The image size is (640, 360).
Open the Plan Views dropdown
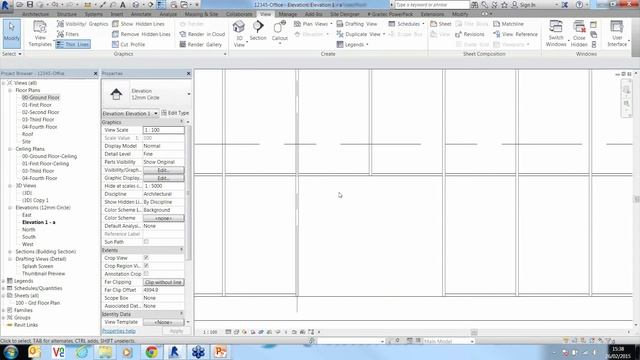313,24
